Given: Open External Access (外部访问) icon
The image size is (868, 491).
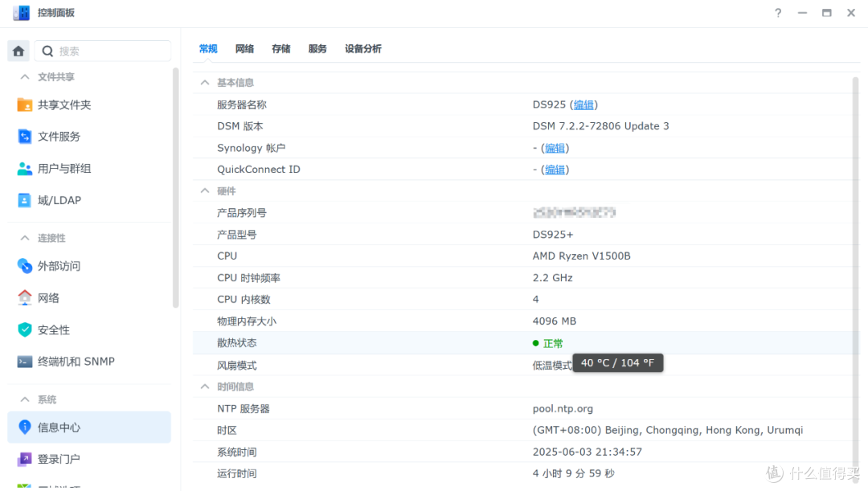Looking at the screenshot, I should pyautogui.click(x=24, y=266).
